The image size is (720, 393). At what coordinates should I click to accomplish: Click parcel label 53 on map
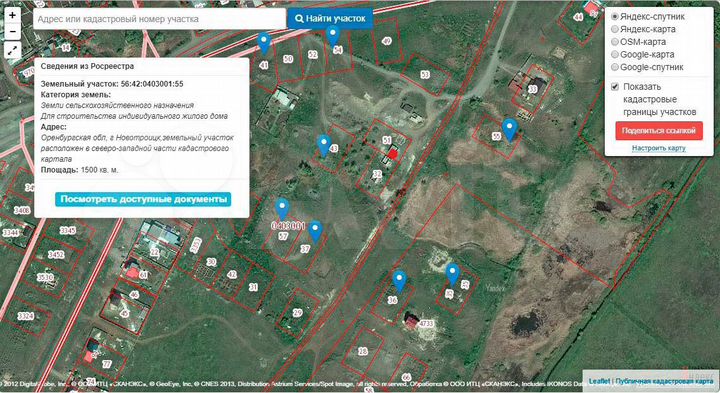click(x=425, y=74)
